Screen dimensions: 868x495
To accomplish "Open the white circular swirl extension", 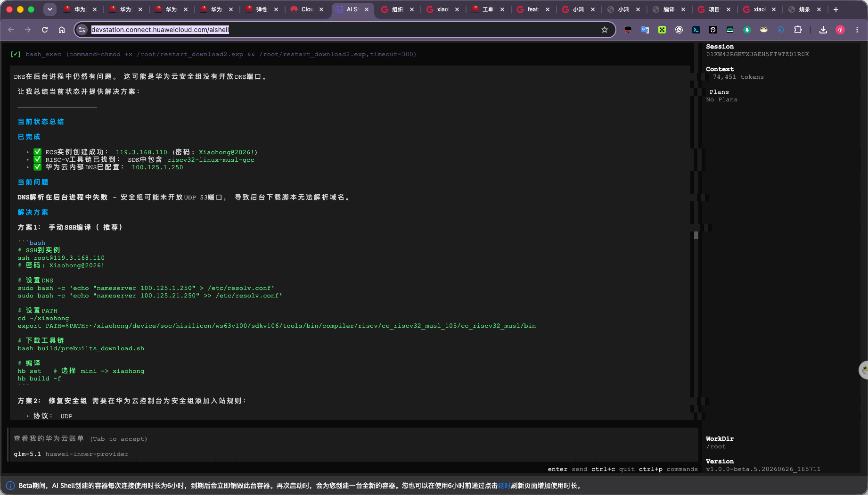I will point(679,30).
